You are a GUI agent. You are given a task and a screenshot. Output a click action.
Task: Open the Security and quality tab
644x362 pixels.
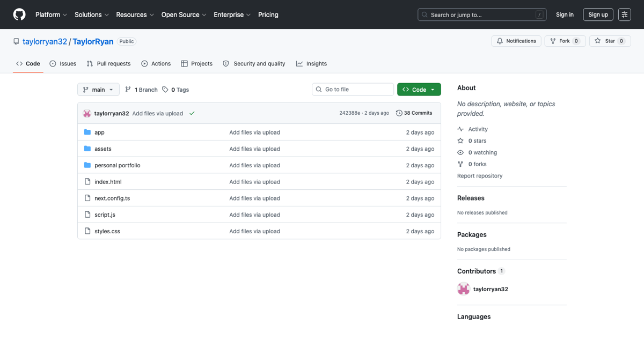click(254, 63)
